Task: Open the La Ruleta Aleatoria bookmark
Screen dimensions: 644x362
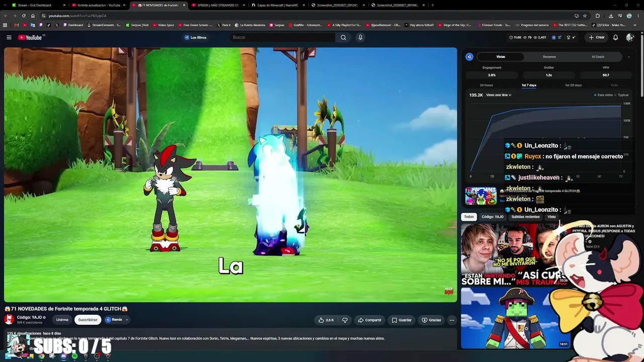Action: coord(250,25)
